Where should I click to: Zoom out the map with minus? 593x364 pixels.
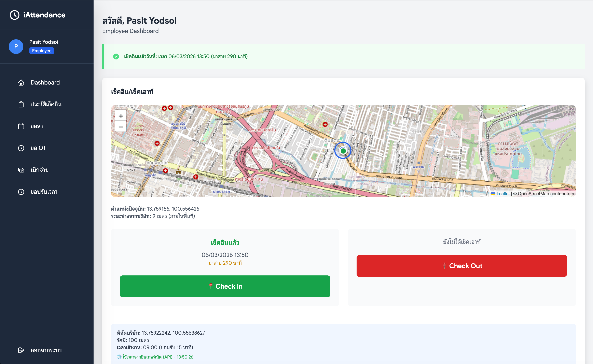coord(121,127)
